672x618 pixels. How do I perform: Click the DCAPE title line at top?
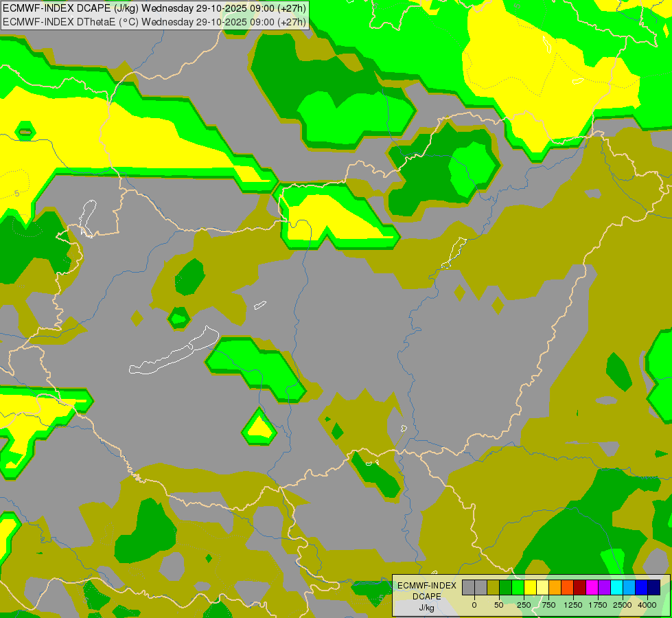154,9
